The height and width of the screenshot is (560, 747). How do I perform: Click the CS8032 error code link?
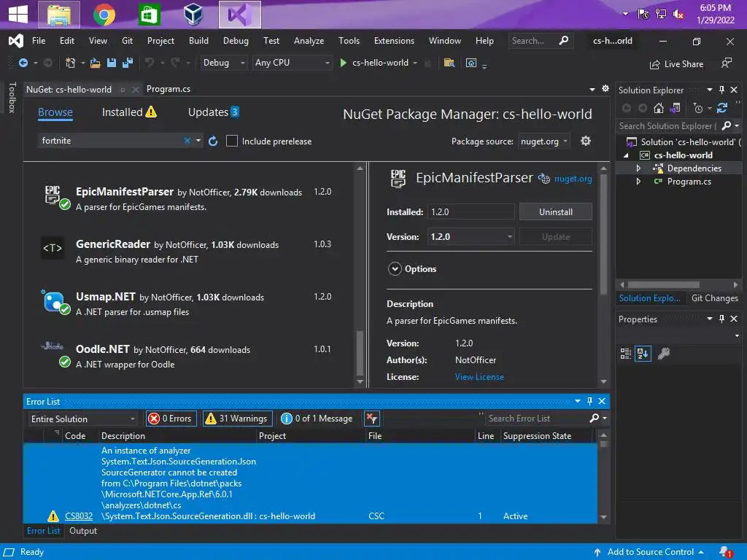tap(79, 516)
